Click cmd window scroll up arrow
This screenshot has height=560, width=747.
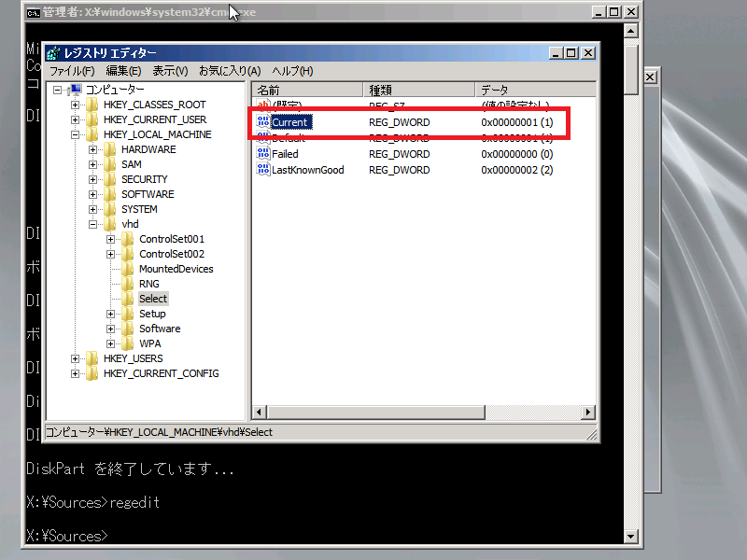[631, 32]
